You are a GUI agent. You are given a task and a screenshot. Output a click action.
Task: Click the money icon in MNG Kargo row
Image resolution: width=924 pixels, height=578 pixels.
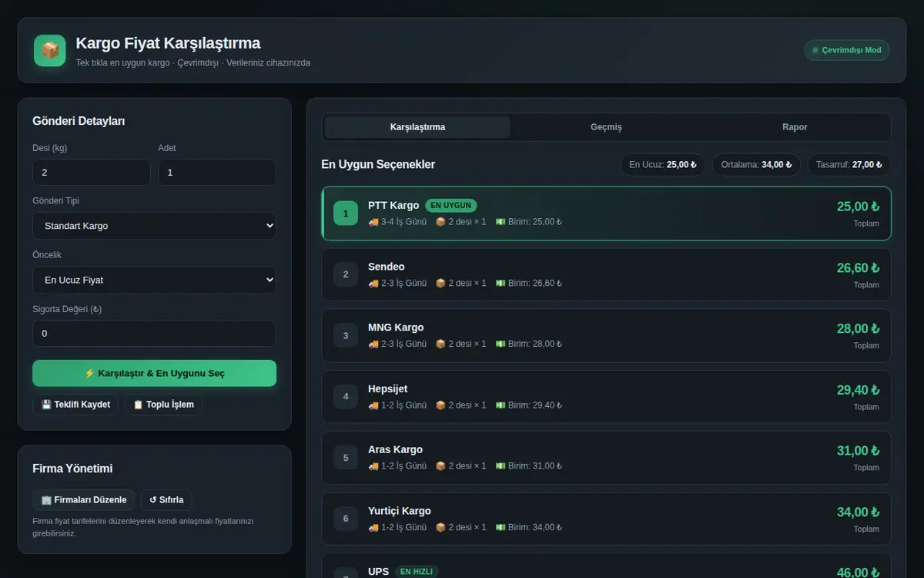click(x=500, y=344)
